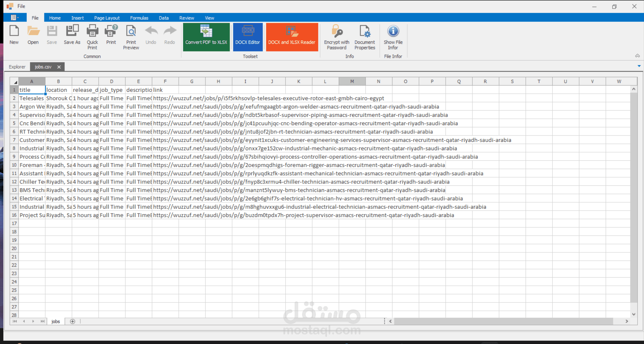Select row header 16

tap(14, 215)
